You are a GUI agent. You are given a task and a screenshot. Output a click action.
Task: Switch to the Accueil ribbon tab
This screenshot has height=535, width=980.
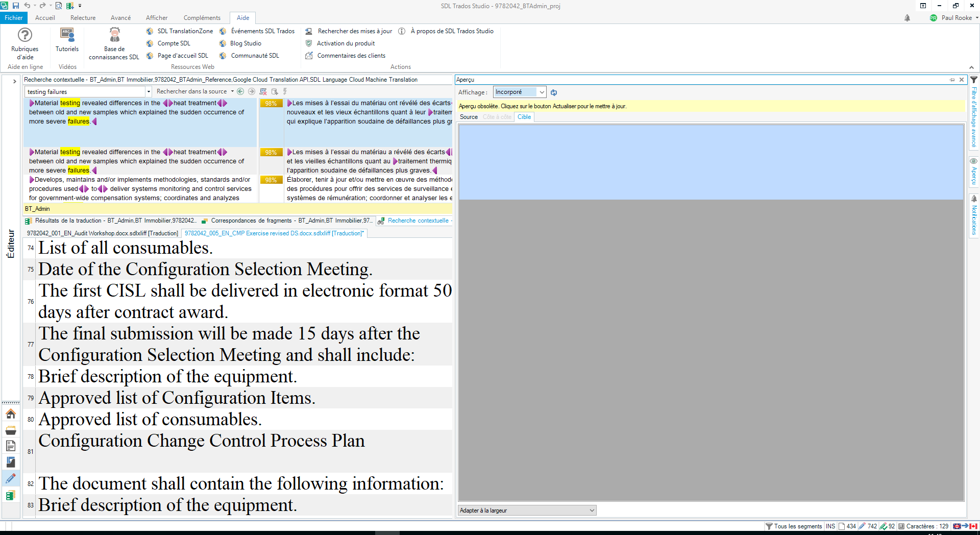(x=45, y=18)
